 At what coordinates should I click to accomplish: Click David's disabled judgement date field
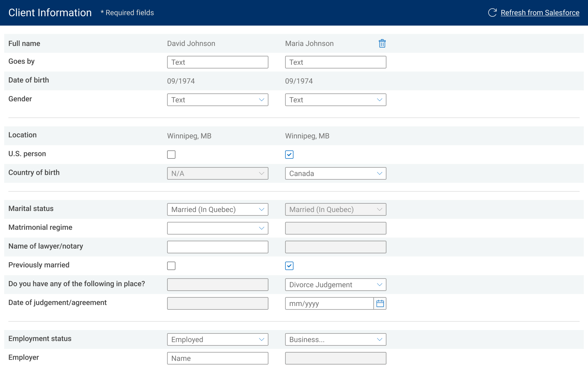(218, 304)
